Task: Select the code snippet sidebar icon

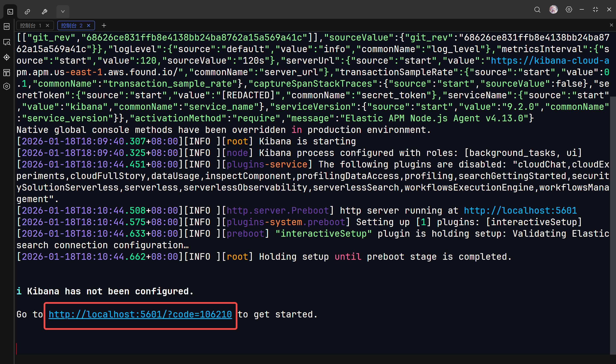Action: tap(7, 26)
